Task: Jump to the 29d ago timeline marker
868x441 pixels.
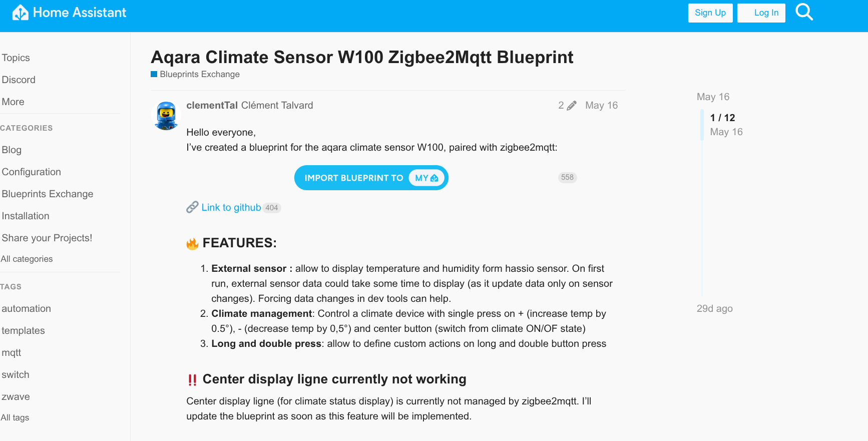Action: point(714,308)
